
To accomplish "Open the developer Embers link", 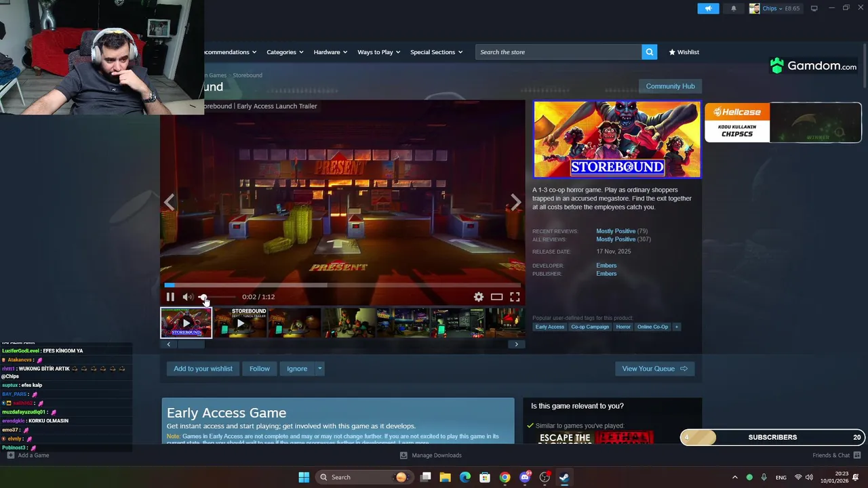I will point(606,266).
